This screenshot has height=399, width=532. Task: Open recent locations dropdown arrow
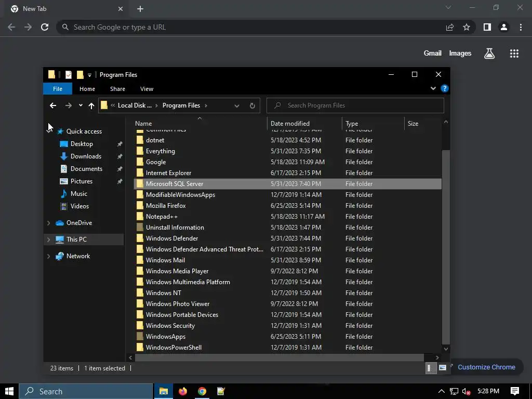click(81, 105)
